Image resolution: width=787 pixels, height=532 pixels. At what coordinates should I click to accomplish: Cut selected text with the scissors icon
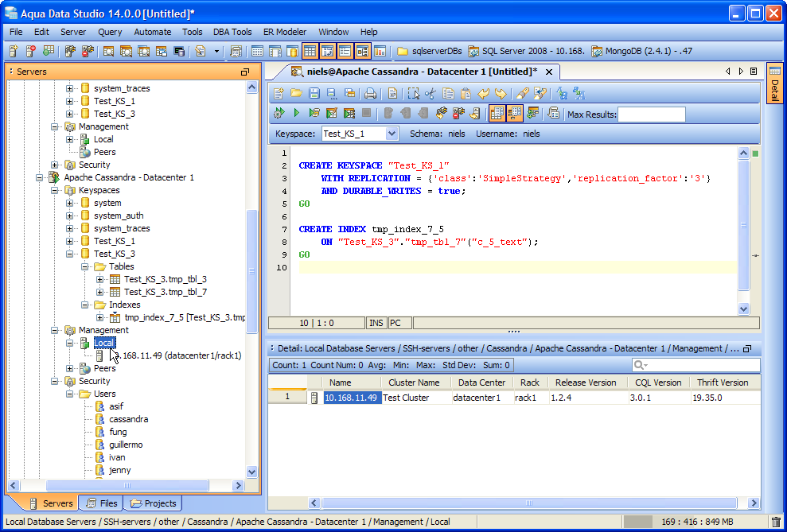(x=431, y=93)
